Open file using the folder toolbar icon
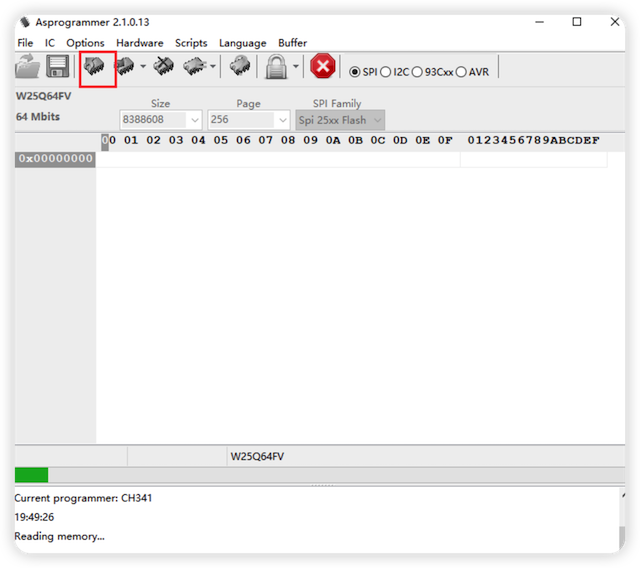The width and height of the screenshot is (640, 568). [x=27, y=66]
